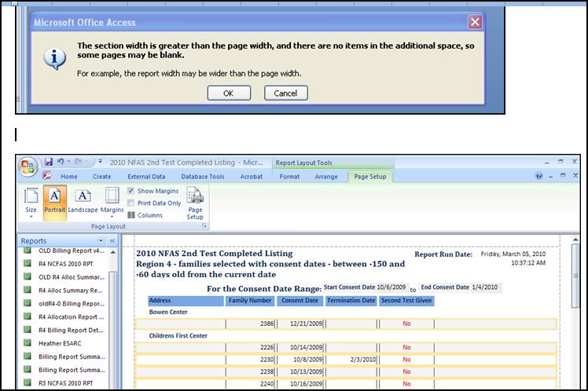The height and width of the screenshot is (391, 588).
Task: Click the report view vertical scrollbar up arrow
Action: click(x=575, y=239)
